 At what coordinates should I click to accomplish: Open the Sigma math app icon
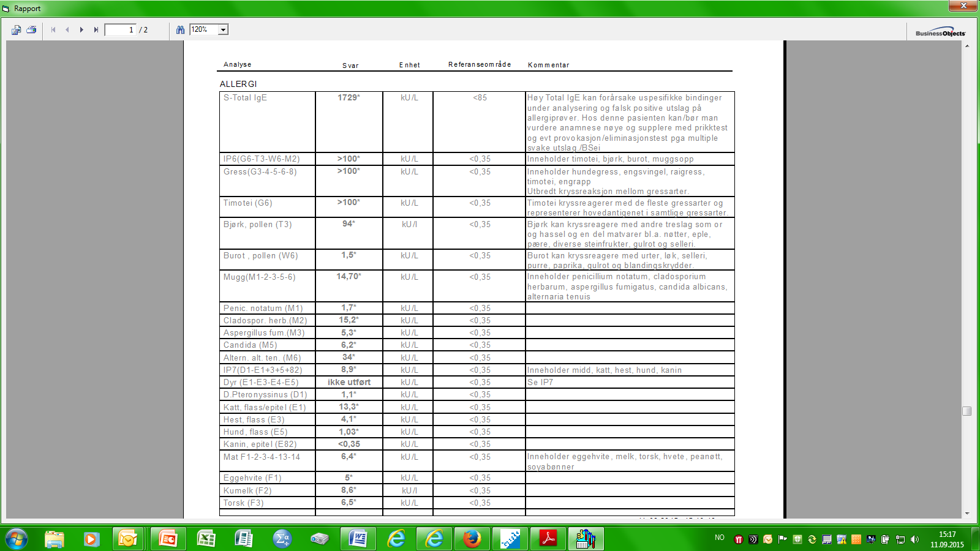click(x=282, y=539)
